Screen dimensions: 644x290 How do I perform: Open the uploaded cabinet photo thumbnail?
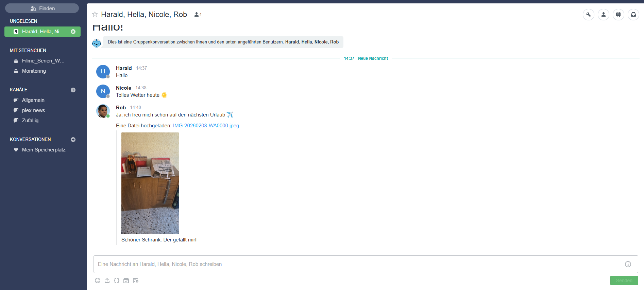150,183
